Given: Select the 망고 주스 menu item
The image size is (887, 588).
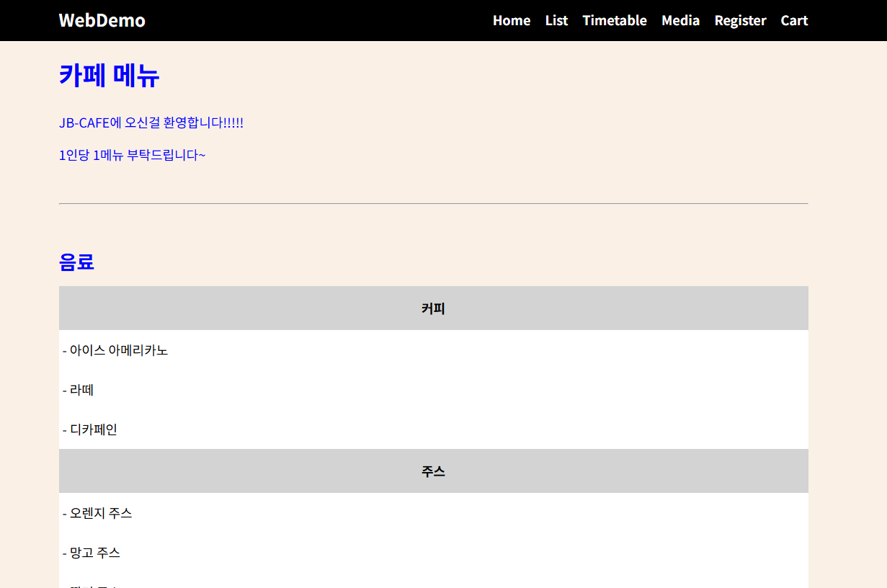Looking at the screenshot, I should coord(92,553).
